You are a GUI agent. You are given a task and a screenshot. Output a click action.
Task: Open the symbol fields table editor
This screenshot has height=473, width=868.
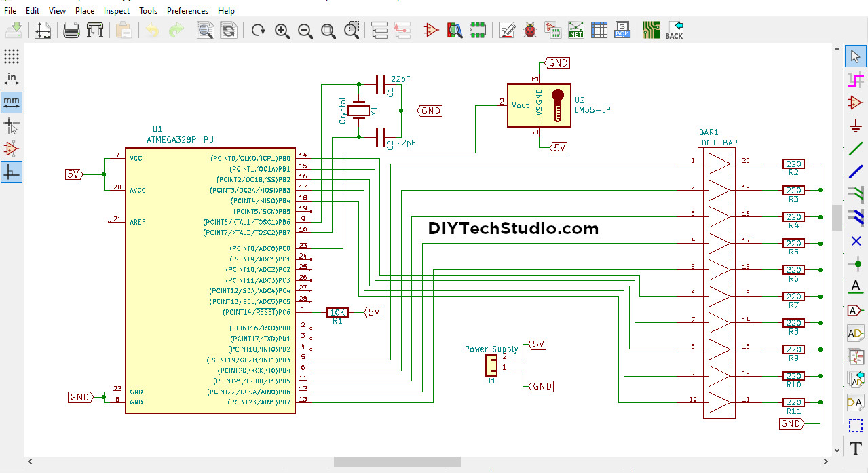[x=599, y=30]
